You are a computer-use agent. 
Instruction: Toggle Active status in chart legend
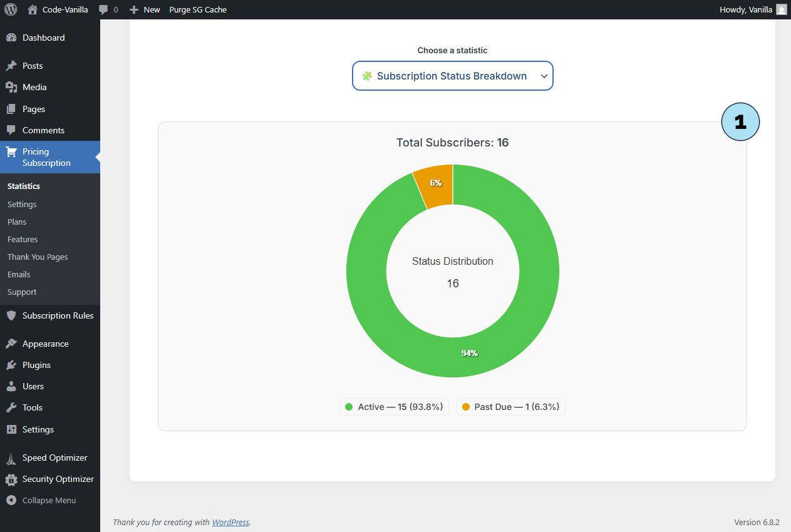394,407
